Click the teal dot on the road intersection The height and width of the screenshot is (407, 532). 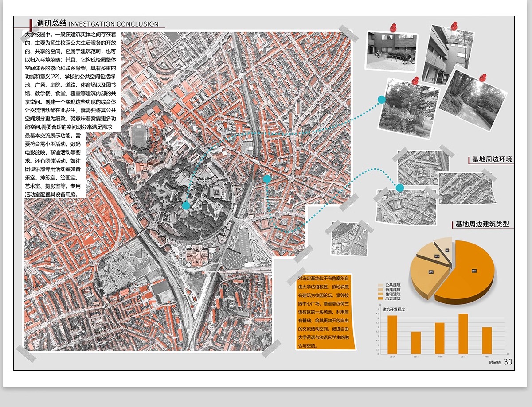point(267,179)
